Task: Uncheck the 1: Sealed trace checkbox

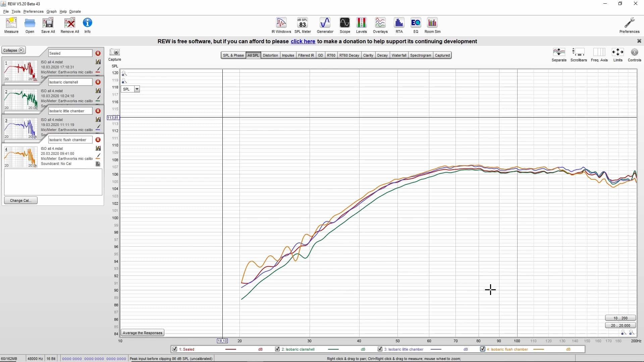Action: pos(175,349)
